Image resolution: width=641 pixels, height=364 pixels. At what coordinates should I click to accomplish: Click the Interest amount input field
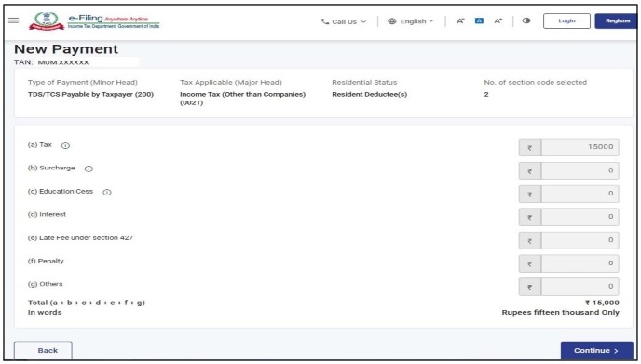point(580,217)
